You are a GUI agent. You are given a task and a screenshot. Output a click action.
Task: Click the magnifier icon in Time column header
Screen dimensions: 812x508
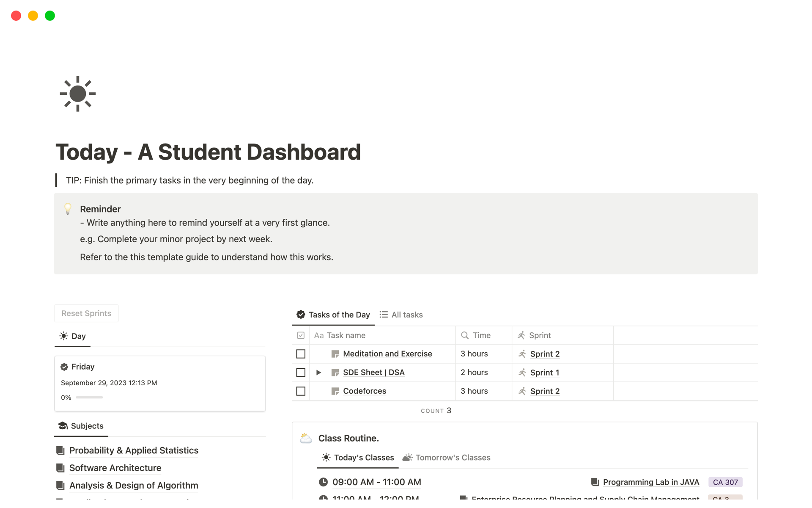[465, 335]
